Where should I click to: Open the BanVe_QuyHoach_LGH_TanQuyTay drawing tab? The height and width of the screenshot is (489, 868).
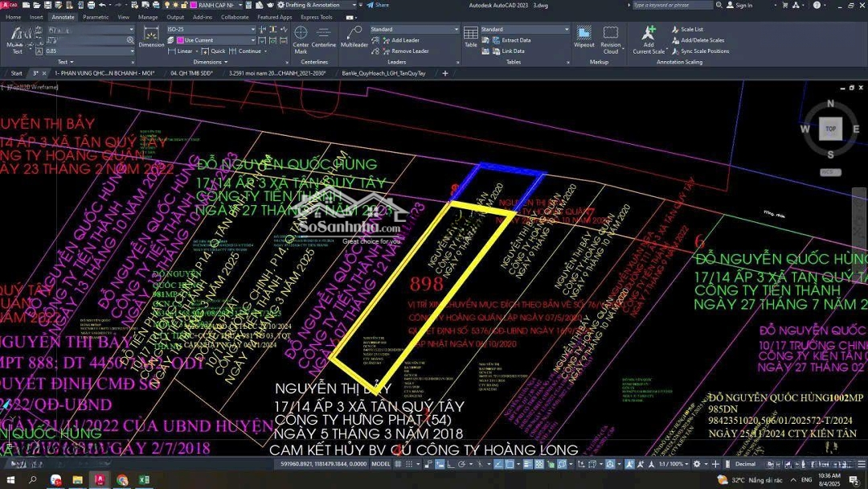coord(383,73)
